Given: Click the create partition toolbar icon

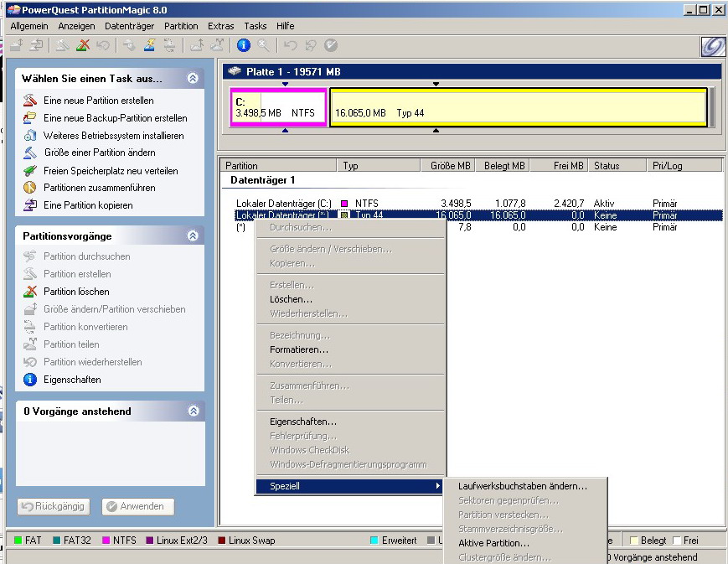Looking at the screenshot, I should click(x=63, y=45).
